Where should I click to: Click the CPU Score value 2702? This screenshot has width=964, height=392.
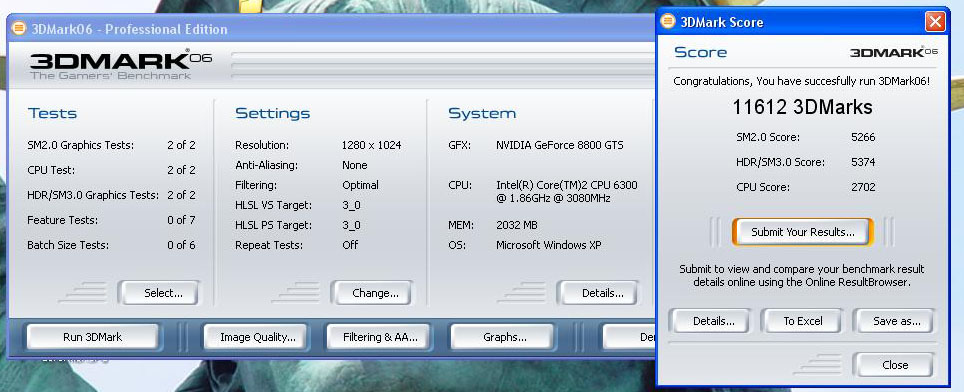tap(863, 187)
